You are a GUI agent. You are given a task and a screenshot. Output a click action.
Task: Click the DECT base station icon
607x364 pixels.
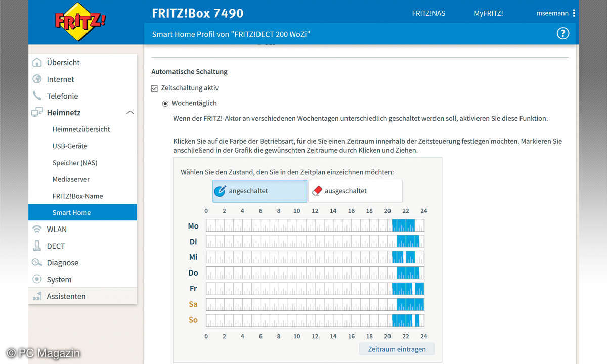point(37,246)
